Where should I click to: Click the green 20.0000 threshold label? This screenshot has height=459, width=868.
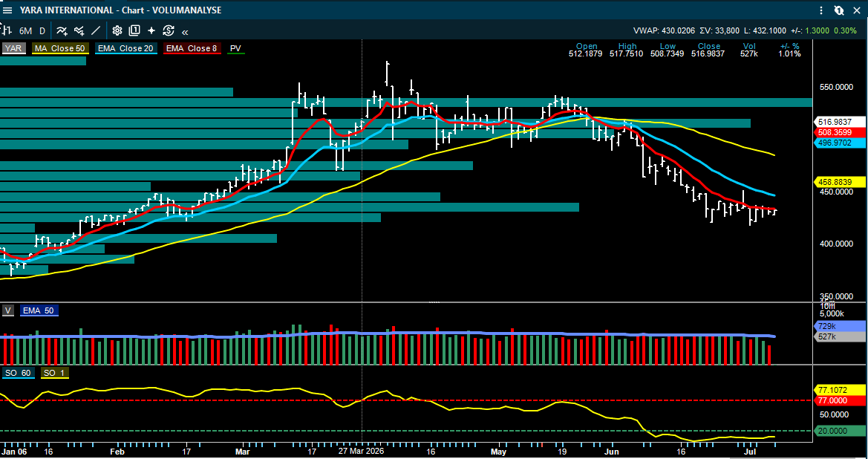[839, 431]
